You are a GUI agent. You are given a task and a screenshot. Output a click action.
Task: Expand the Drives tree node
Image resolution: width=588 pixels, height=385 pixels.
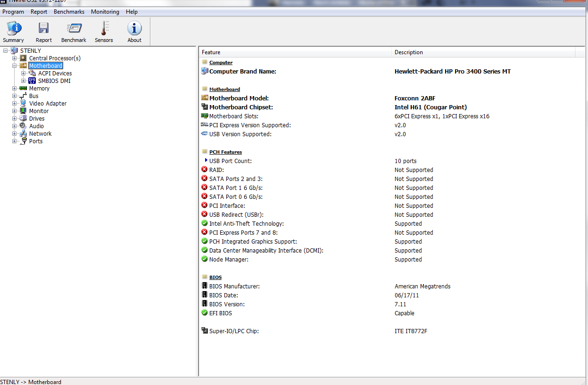pos(15,118)
